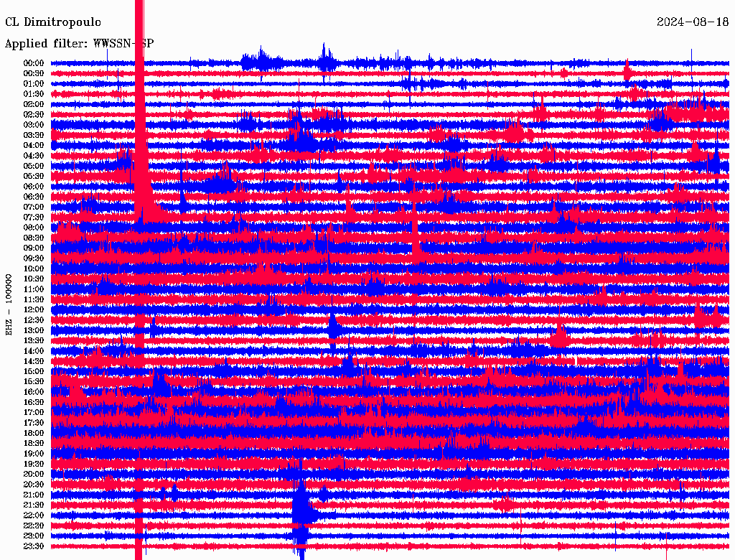
Task: Click the 'EHZ - 100000' axis label
Action: [x=9, y=305]
